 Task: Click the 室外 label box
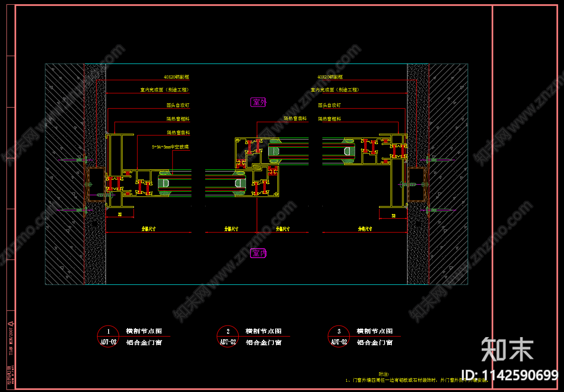pos(259,102)
